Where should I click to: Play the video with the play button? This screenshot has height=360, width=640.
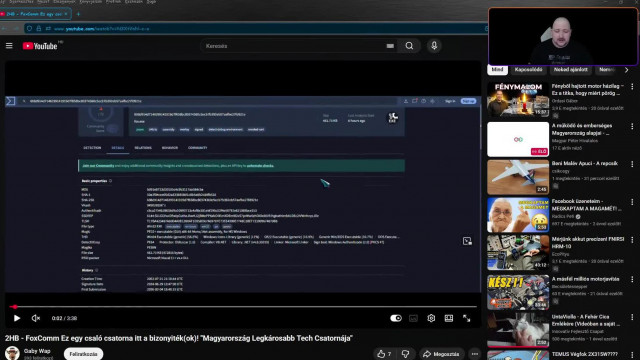click(x=17, y=318)
